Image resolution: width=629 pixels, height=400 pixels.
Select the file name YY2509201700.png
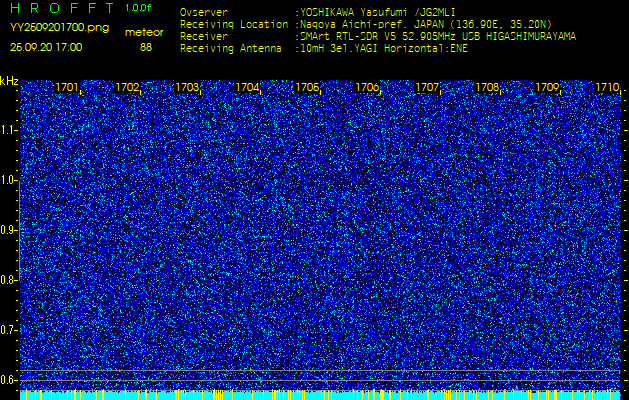click(x=59, y=28)
